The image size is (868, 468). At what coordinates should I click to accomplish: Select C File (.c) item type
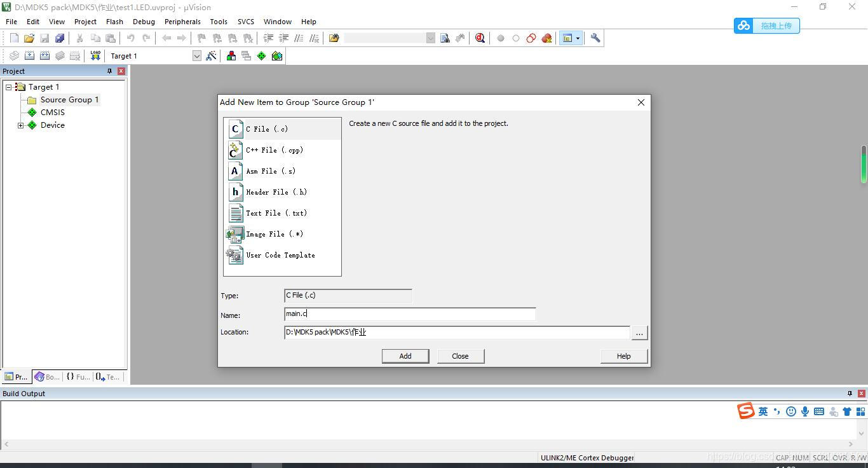pos(283,129)
